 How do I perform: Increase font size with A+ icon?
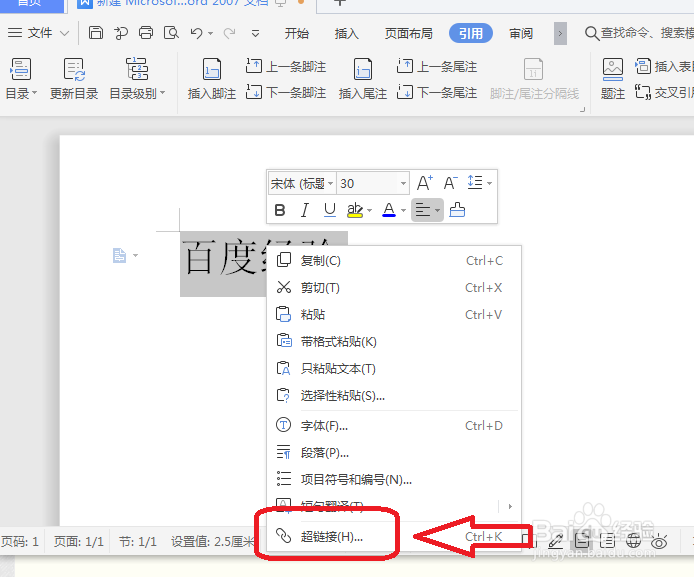point(425,183)
